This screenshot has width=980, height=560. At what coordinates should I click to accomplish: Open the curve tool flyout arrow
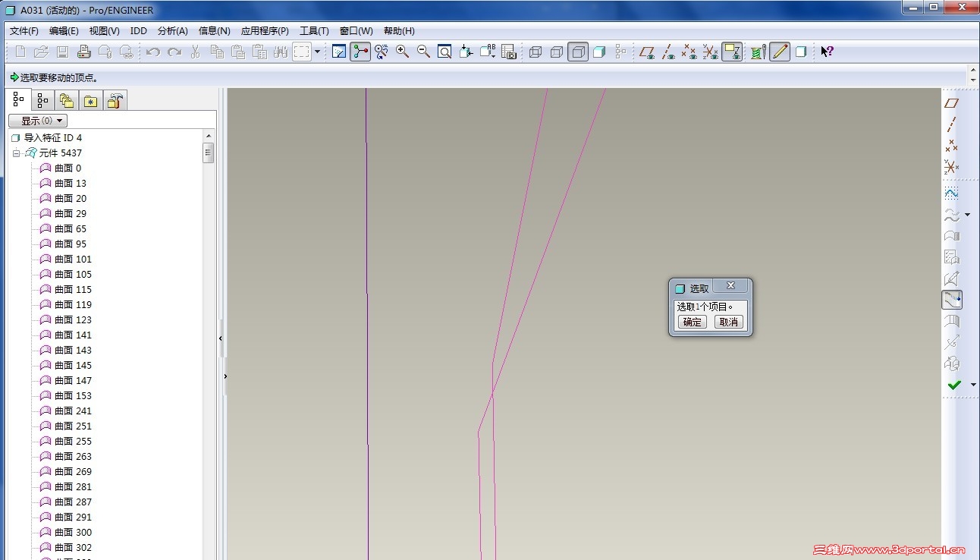tap(967, 216)
